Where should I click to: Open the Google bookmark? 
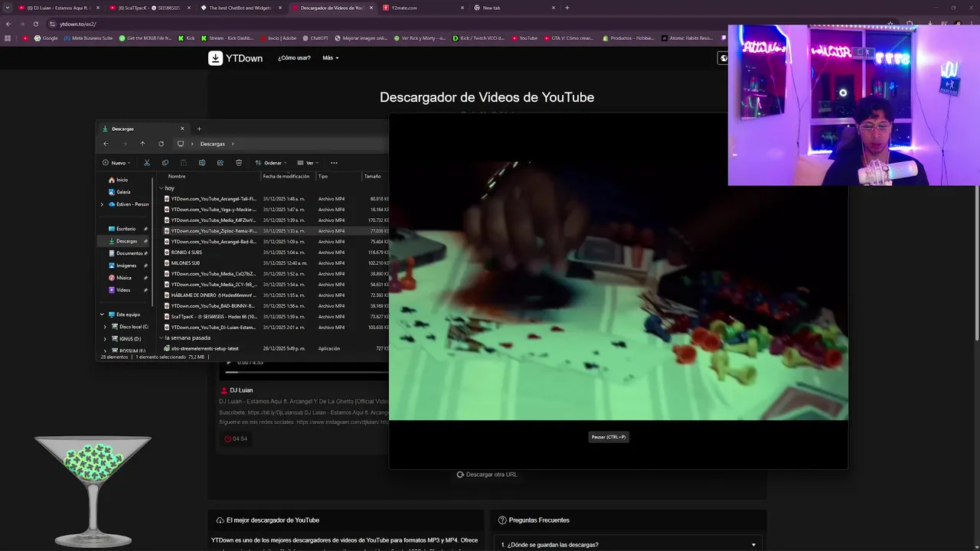tap(46, 37)
